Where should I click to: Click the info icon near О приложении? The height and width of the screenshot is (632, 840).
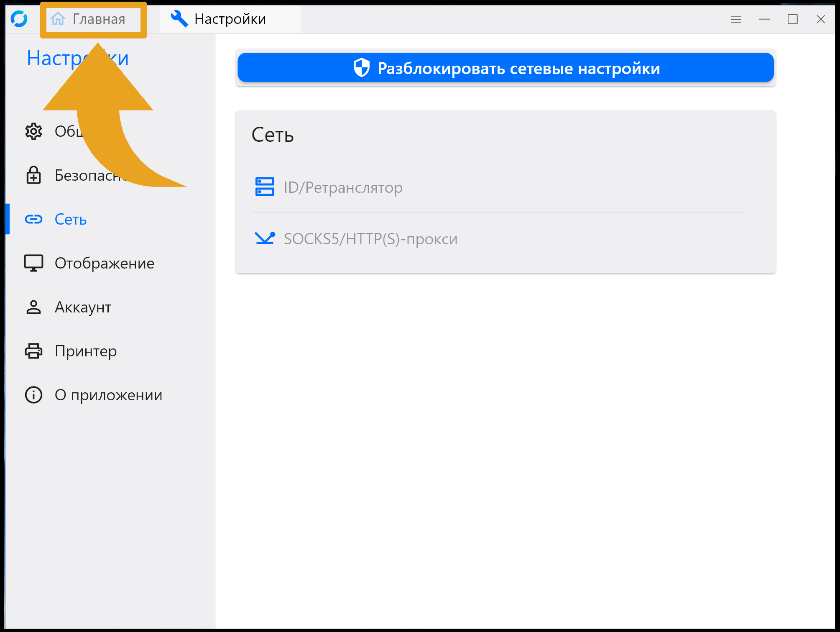click(x=33, y=395)
